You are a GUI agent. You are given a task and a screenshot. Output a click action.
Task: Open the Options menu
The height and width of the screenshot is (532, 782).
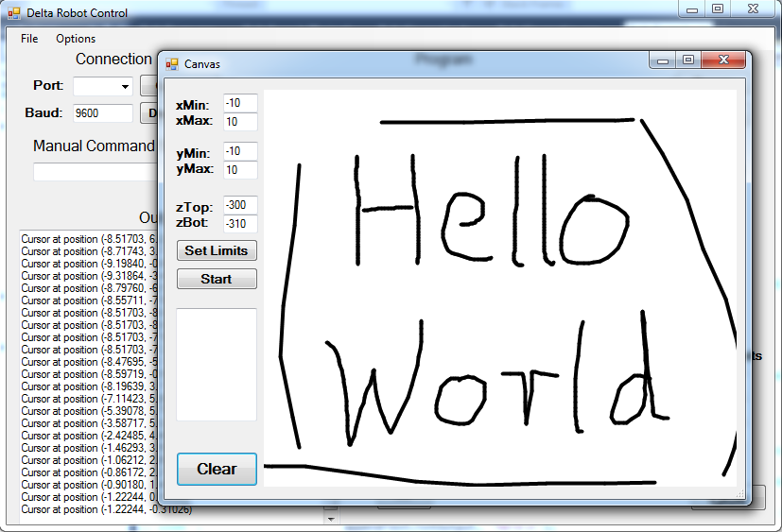tap(76, 39)
